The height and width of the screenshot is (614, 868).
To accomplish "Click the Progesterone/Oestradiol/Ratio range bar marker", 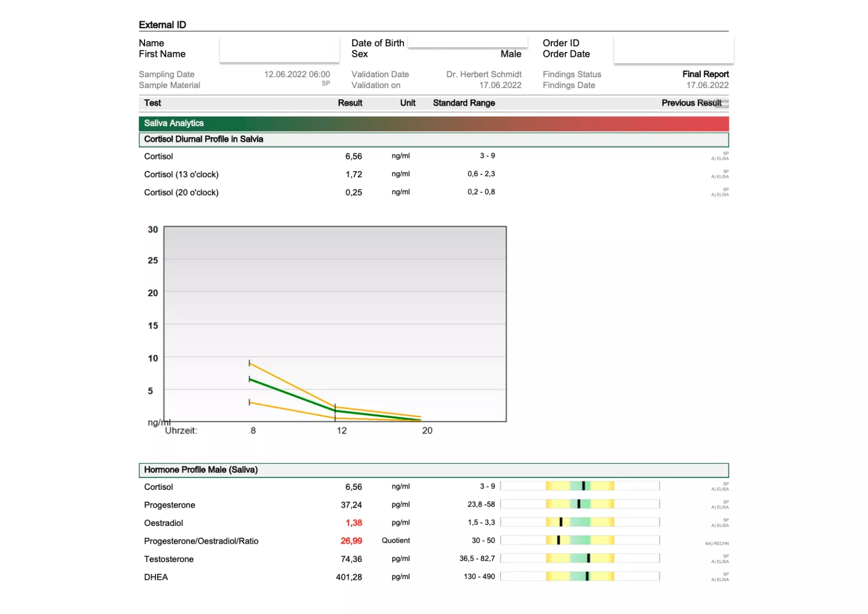I will click(x=558, y=540).
